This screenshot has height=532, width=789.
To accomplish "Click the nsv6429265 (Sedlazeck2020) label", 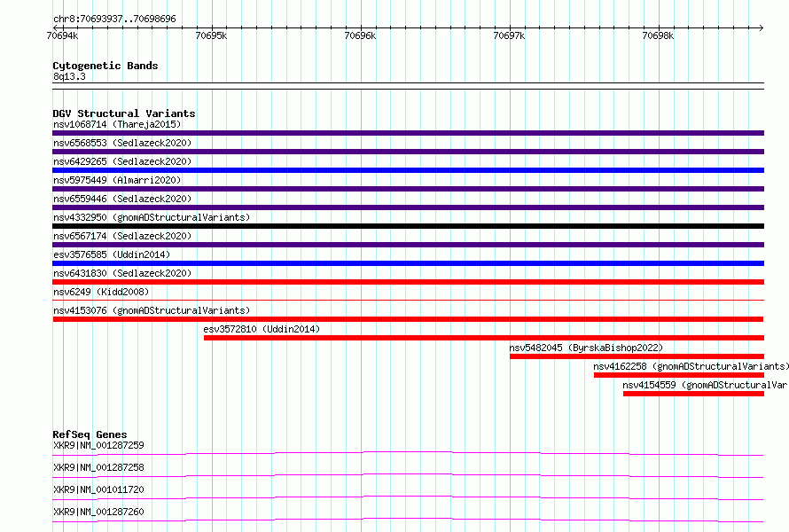I will [x=122, y=161].
